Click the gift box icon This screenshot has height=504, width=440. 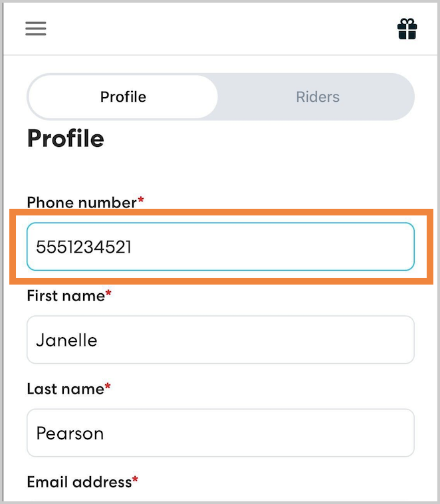pyautogui.click(x=407, y=29)
